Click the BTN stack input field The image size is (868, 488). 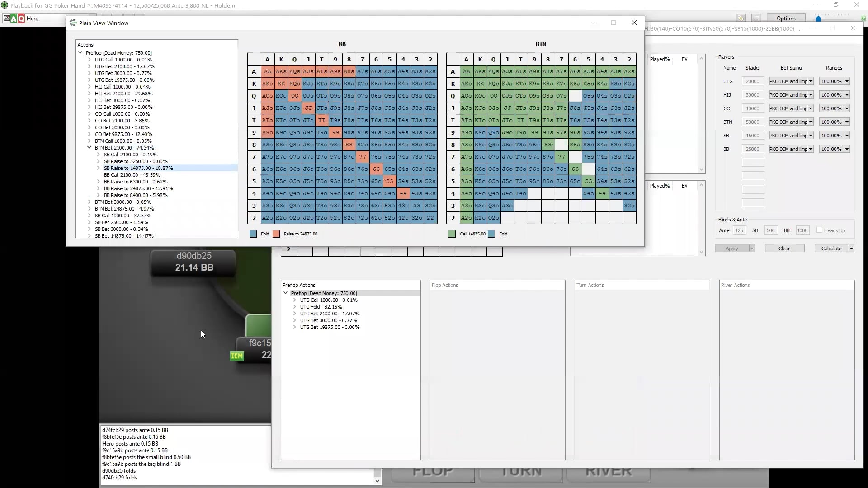[752, 122]
